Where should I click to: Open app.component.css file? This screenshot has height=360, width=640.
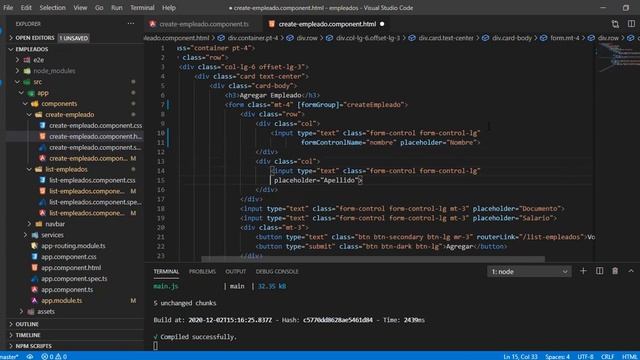(69, 257)
